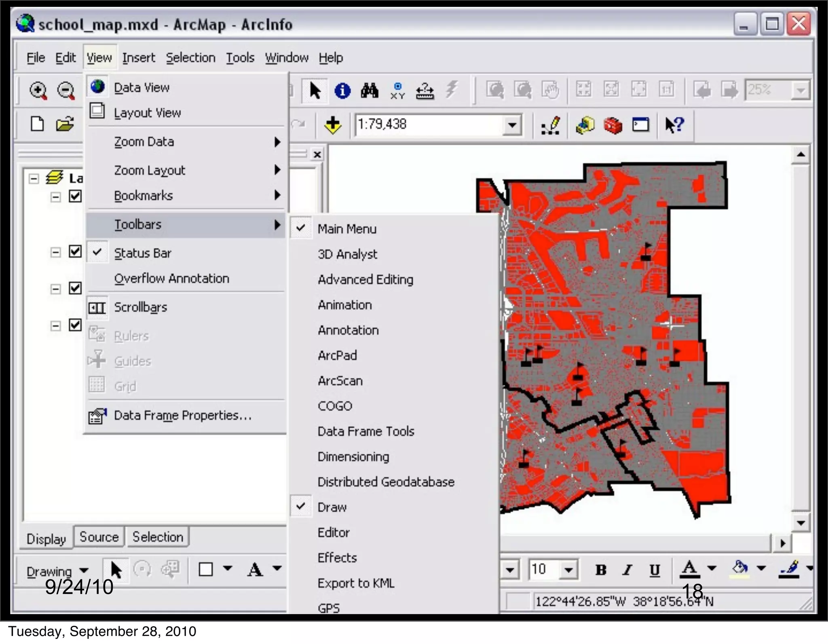Open the map scale dropdown 1:79,438
Image resolution: width=828 pixels, height=644 pixels.
pyautogui.click(x=512, y=125)
